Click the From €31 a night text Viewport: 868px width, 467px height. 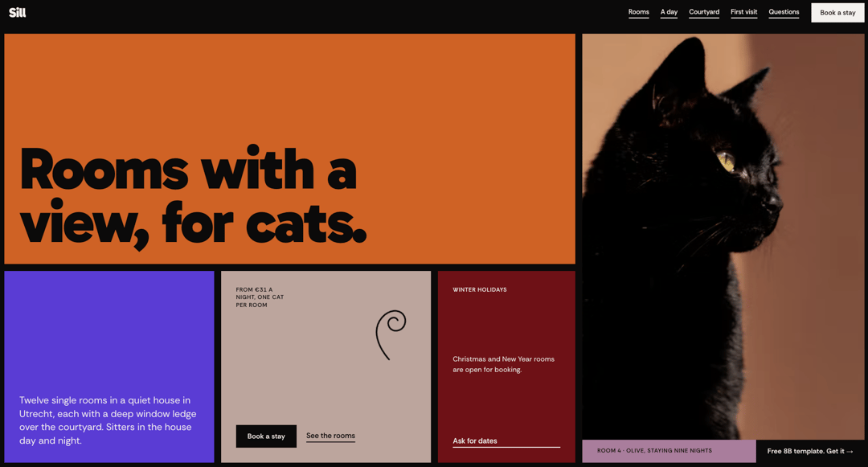coord(260,297)
